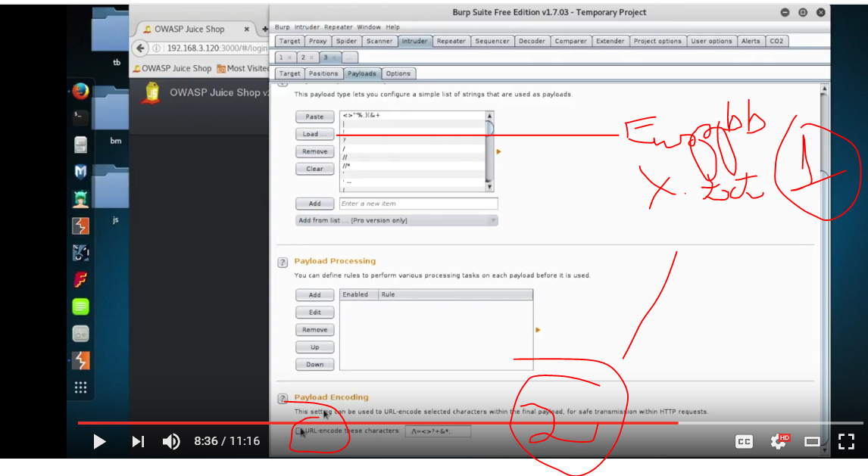Click the URL-encode characters field
Image resolution: width=868 pixels, height=476 pixels.
point(438,431)
